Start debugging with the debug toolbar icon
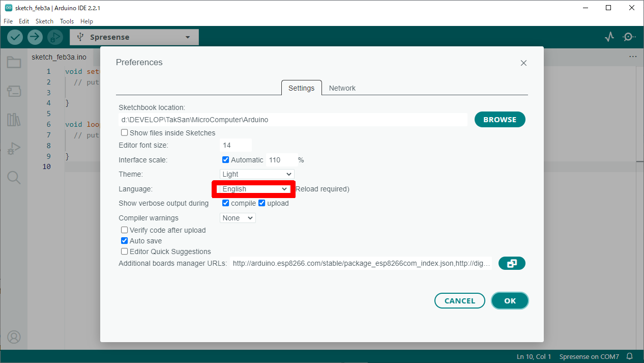Screen dimensions: 644x363 54,37
